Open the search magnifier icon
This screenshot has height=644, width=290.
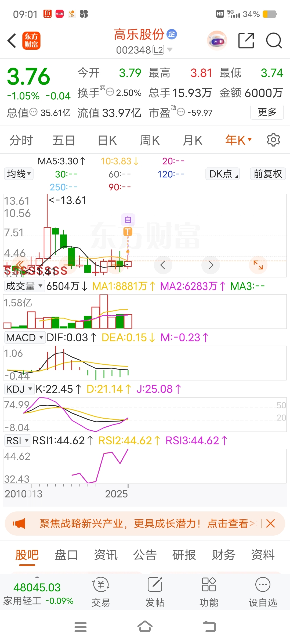pyautogui.click(x=274, y=41)
